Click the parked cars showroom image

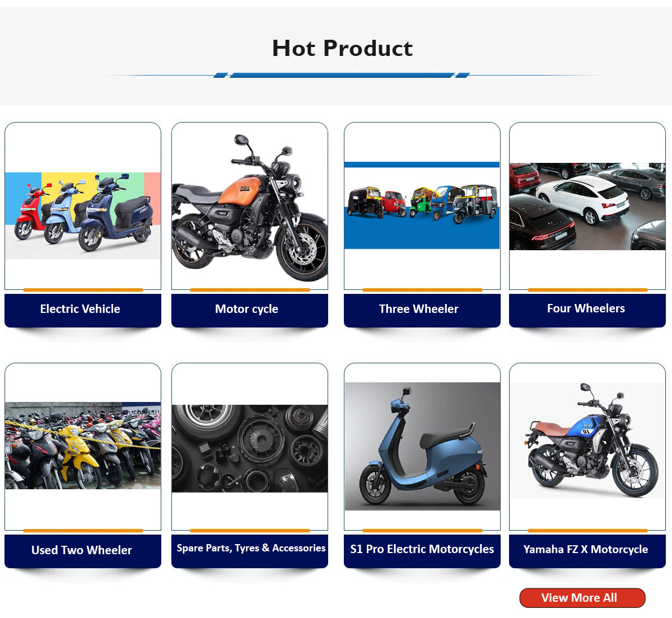click(x=587, y=207)
